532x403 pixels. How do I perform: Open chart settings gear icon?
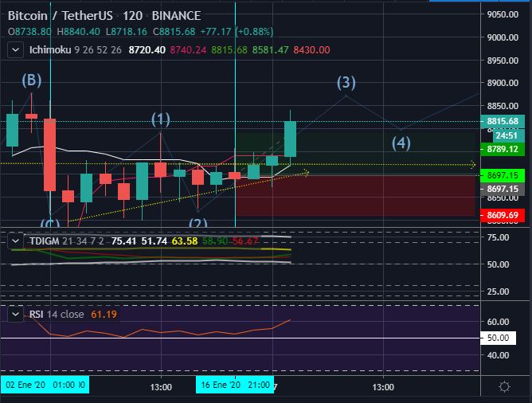[x=504, y=386]
